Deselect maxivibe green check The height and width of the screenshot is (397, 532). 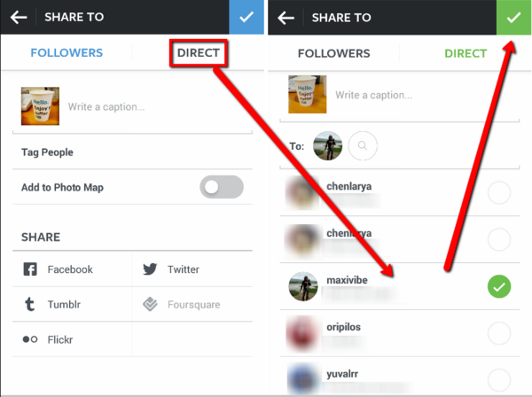pyautogui.click(x=499, y=286)
